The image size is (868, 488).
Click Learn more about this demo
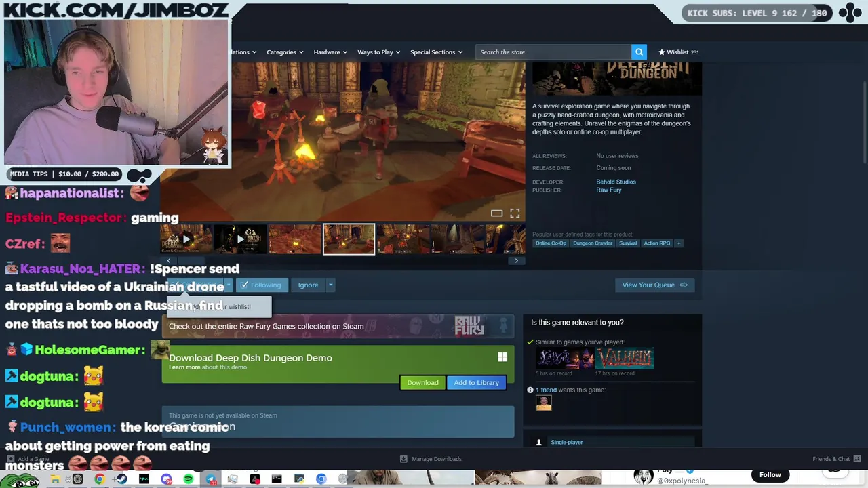pyautogui.click(x=184, y=367)
